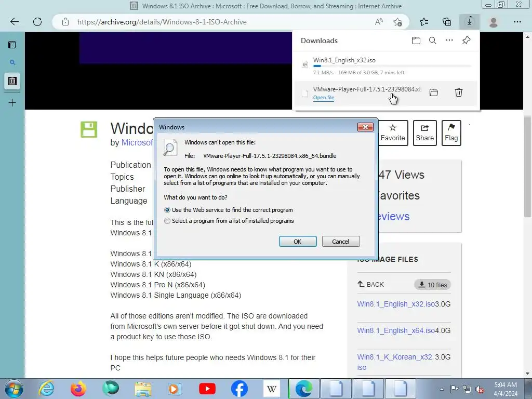Screen dimensions: 532x399
Task: Open Facebook shortcut on taskbar
Action: (239, 389)
